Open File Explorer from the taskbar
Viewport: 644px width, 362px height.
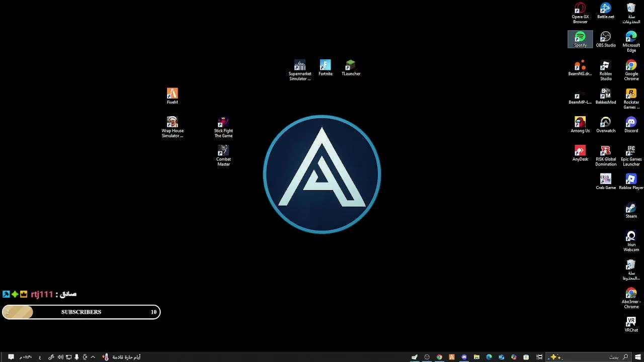[476, 357]
